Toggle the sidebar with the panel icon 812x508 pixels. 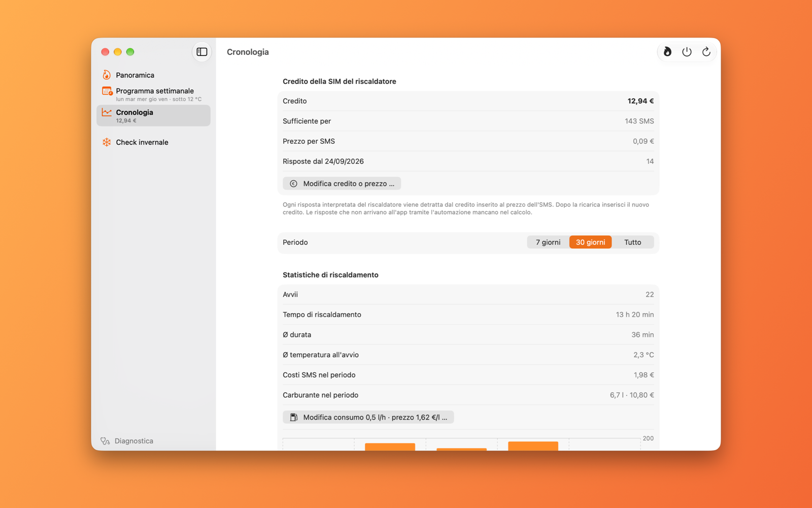201,52
